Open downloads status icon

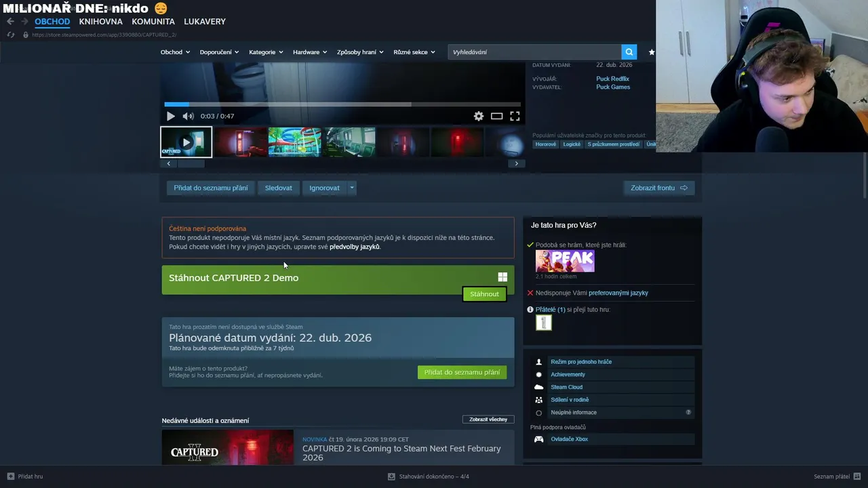point(391,476)
